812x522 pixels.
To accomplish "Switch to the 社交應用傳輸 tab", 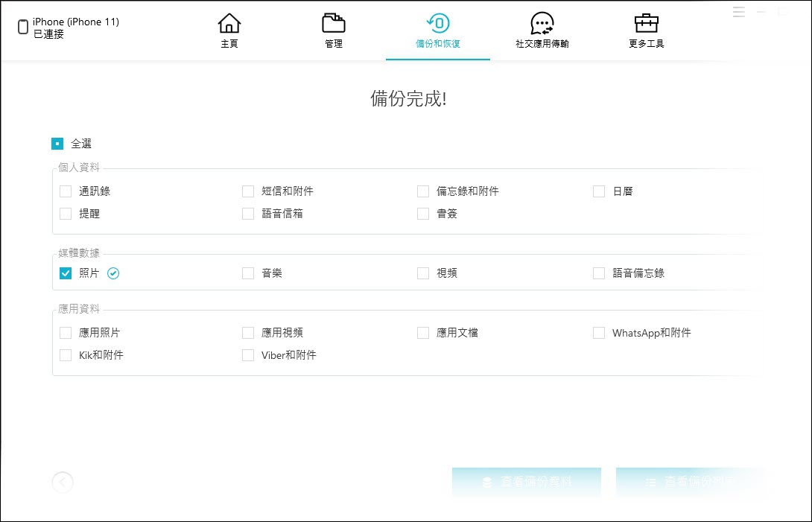I will coord(542,23).
